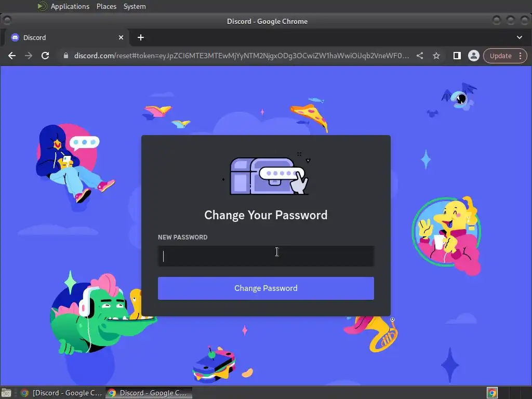Image resolution: width=532 pixels, height=399 pixels.
Task: Select the Discord browser tab
Action: tap(67, 37)
